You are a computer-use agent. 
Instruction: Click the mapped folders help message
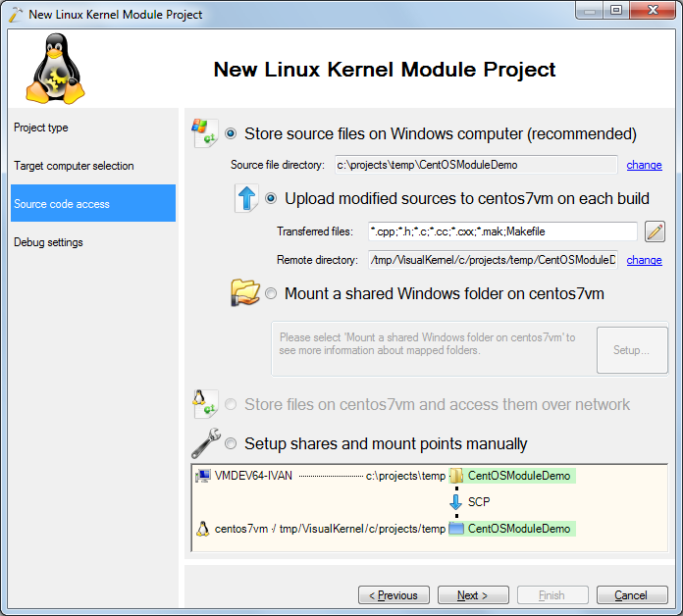point(427,344)
